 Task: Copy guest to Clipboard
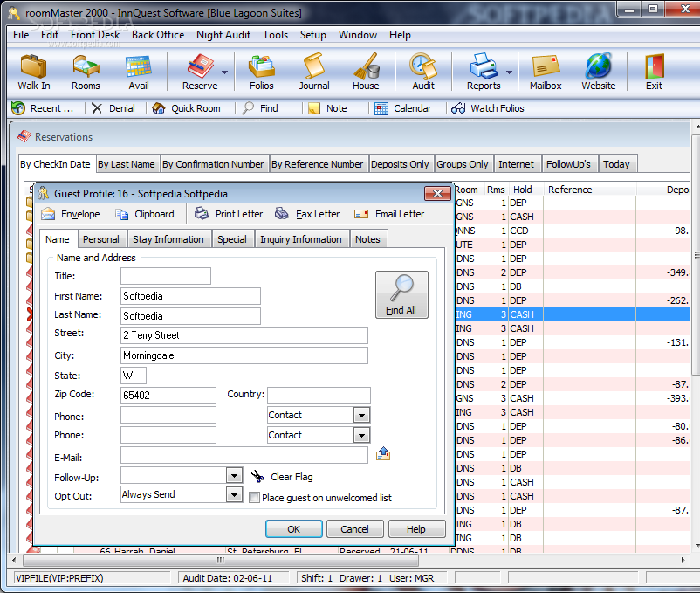[x=145, y=214]
